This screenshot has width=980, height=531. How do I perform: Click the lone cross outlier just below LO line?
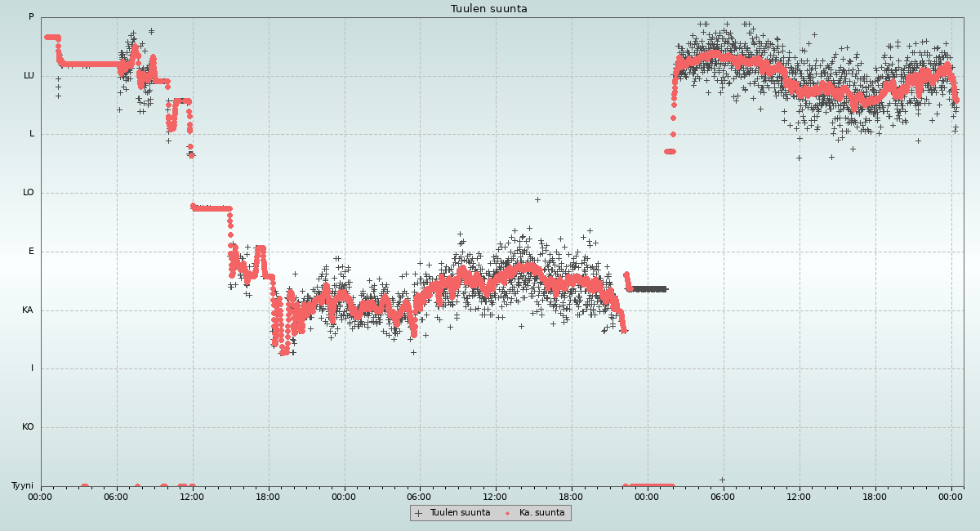point(537,199)
